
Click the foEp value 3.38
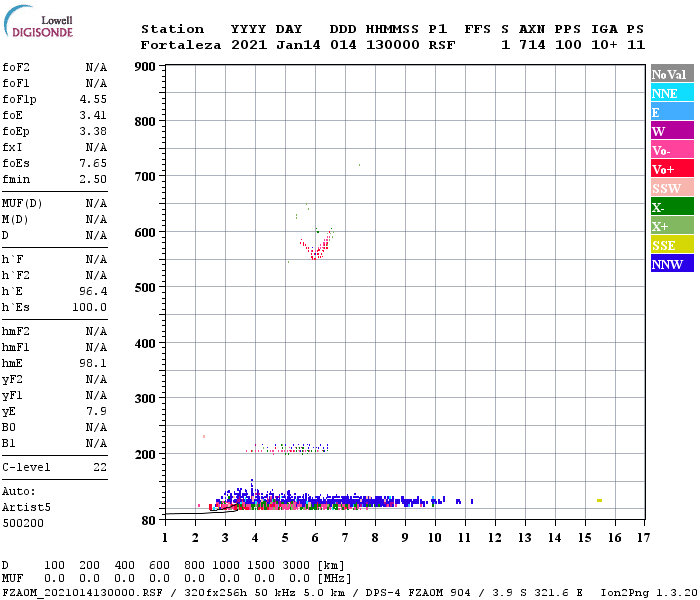tap(93, 131)
